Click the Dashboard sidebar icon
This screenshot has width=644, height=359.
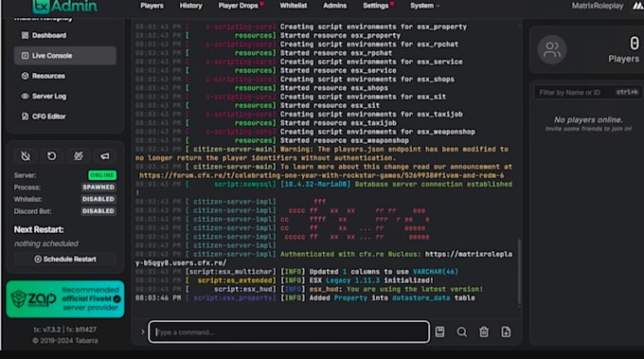[25, 35]
